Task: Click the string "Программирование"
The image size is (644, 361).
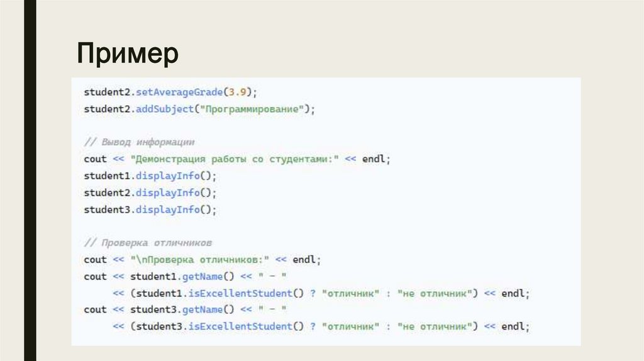Action: tap(253, 109)
